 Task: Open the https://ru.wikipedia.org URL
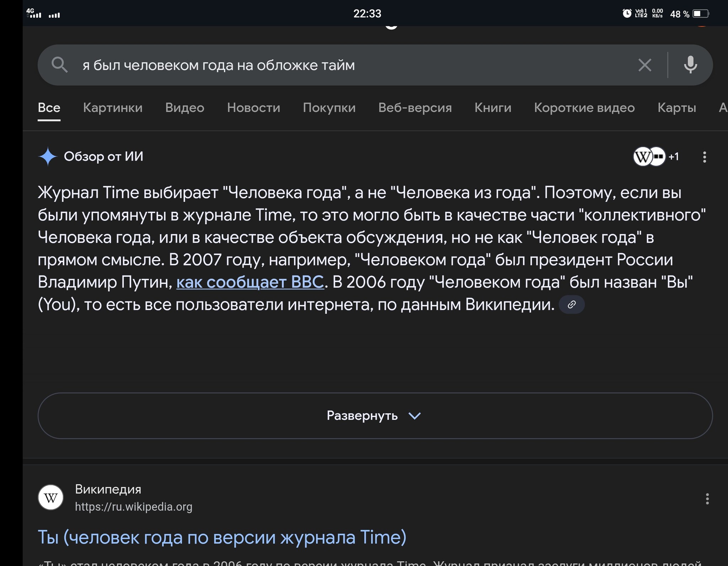point(133,507)
